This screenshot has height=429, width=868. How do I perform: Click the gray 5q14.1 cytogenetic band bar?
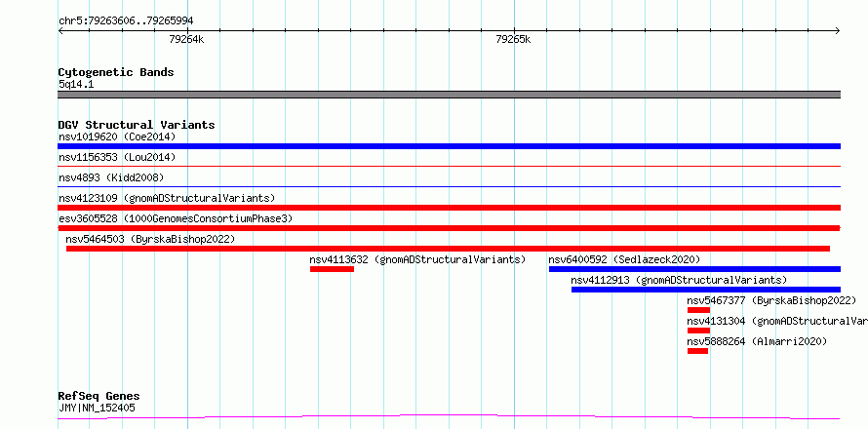point(449,95)
